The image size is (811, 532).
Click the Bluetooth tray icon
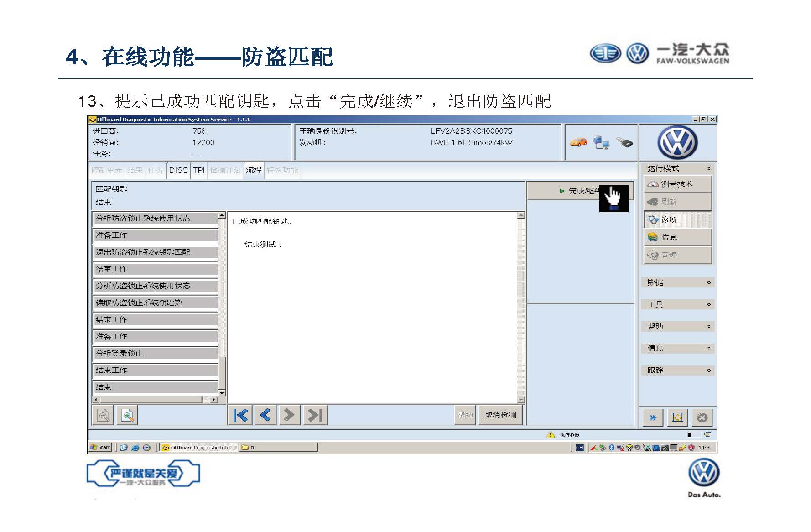click(x=612, y=448)
